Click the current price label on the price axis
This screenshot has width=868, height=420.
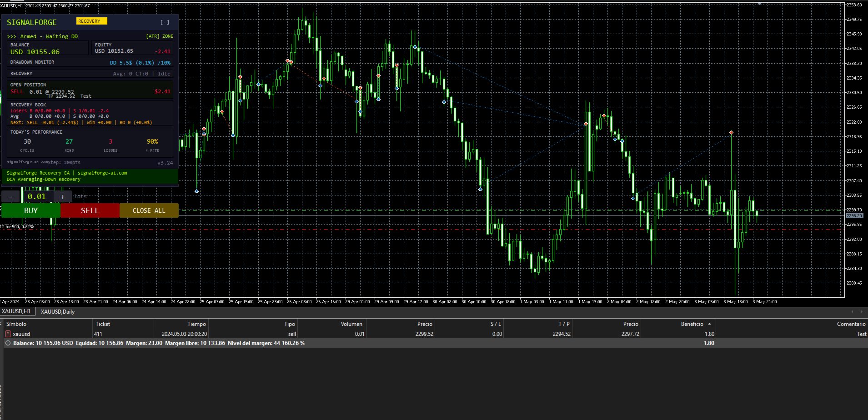pos(854,216)
